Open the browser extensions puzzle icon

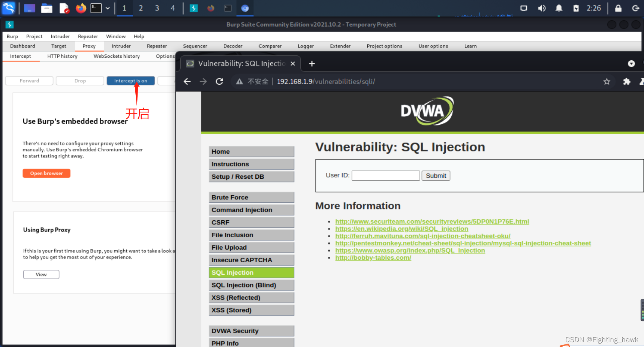[627, 82]
